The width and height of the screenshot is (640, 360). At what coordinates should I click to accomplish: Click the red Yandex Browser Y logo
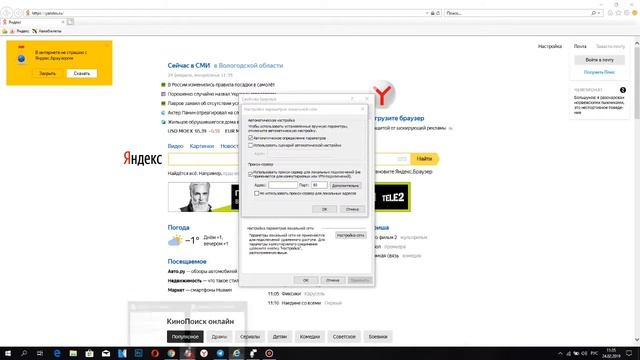383,94
